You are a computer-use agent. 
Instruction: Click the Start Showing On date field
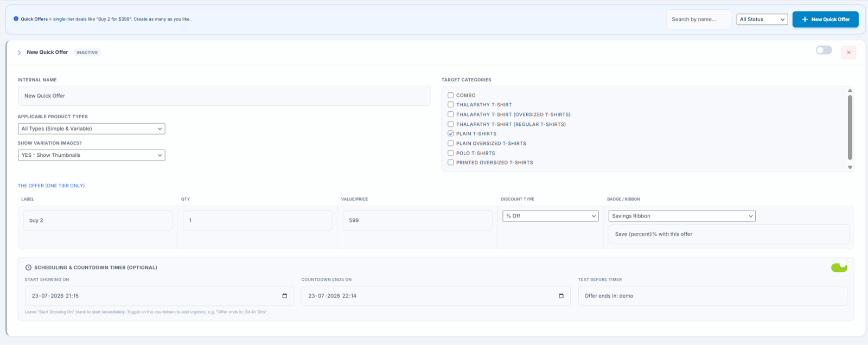159,296
